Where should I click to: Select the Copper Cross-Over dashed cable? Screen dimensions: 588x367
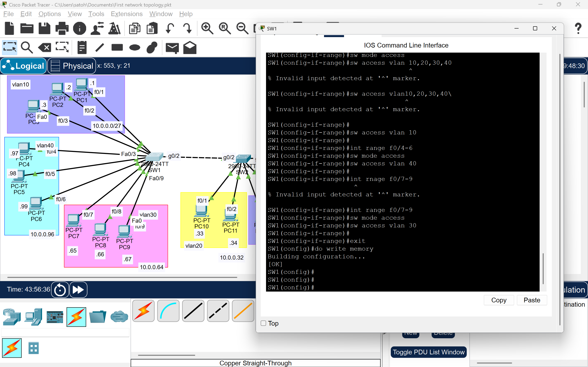tap(218, 311)
